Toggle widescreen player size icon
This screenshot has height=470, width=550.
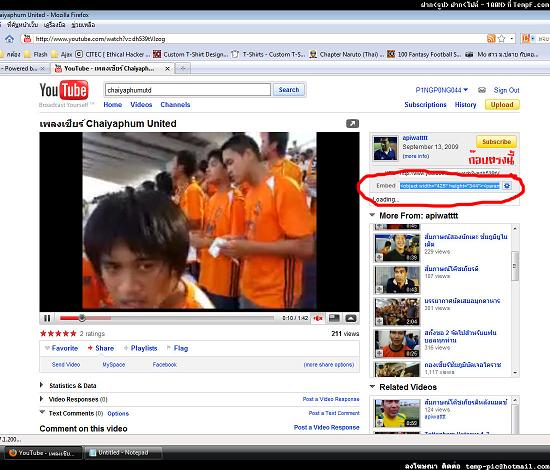tap(334, 318)
